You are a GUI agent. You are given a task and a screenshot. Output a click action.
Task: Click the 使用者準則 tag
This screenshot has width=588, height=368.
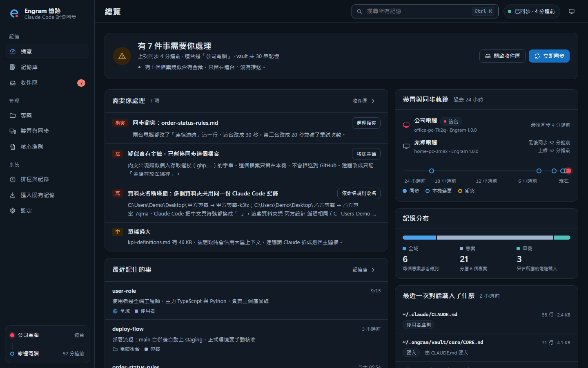point(419,325)
